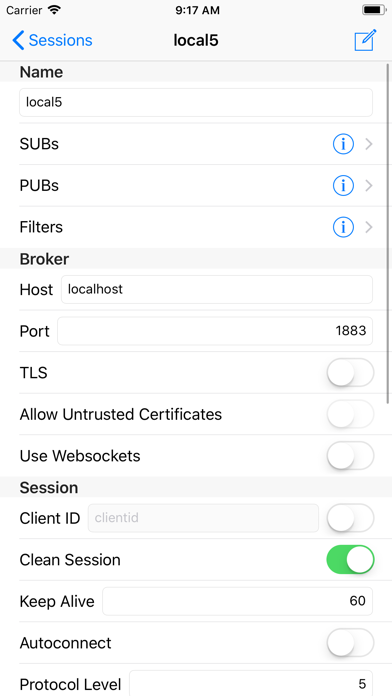Image resolution: width=392 pixels, height=696 pixels.
Task: Tap the compose/edit icon in navigation bar
Action: (x=365, y=40)
